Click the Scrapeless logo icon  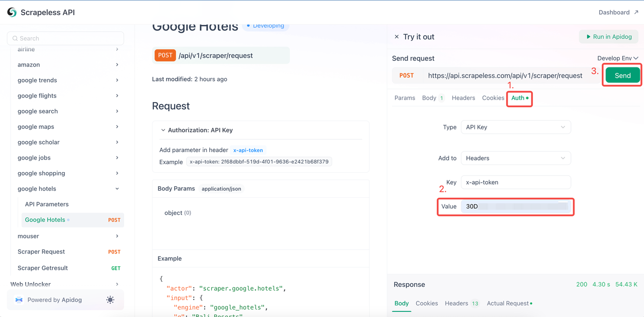click(12, 12)
